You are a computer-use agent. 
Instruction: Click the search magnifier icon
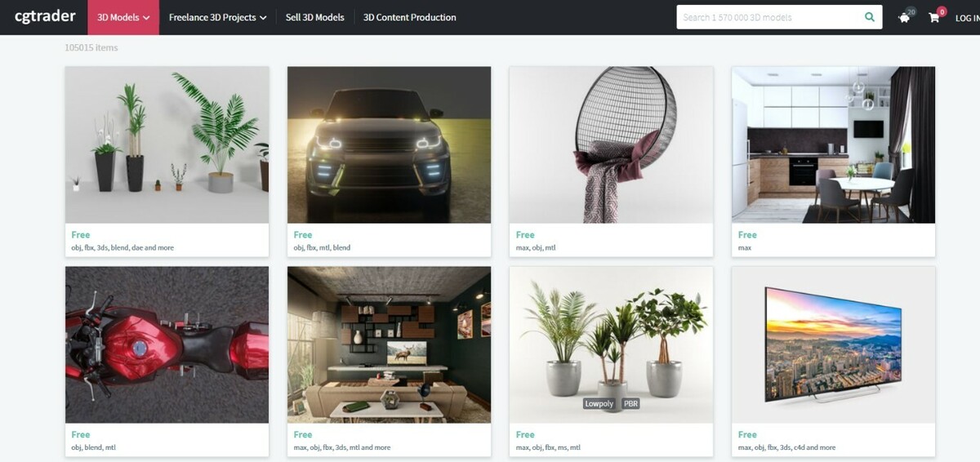coord(870,17)
